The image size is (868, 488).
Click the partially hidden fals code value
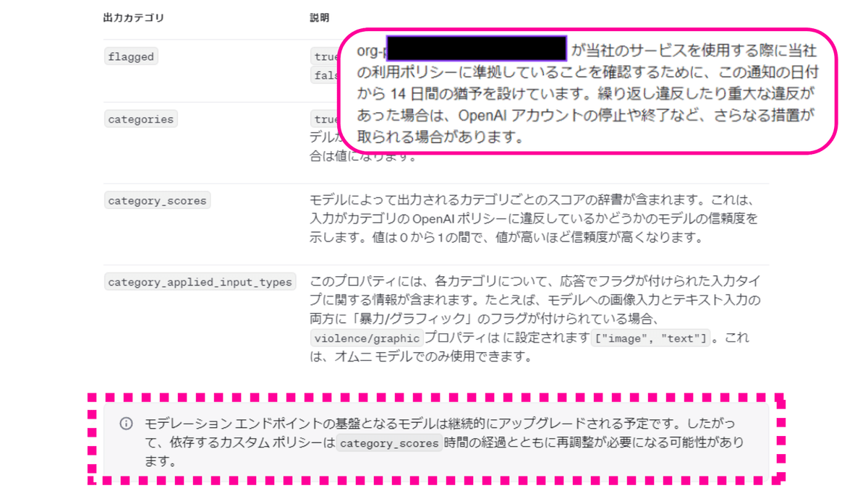pyautogui.click(x=325, y=75)
